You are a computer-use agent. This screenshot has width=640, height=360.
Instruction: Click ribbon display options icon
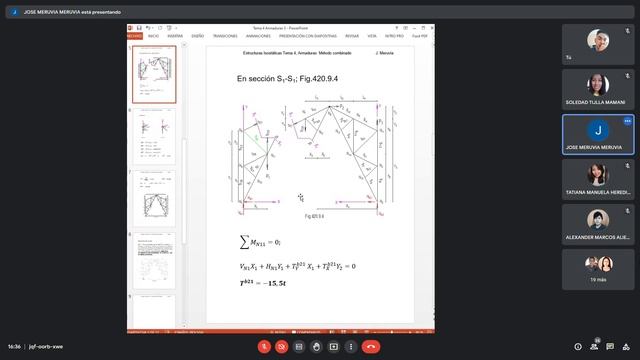(405, 28)
